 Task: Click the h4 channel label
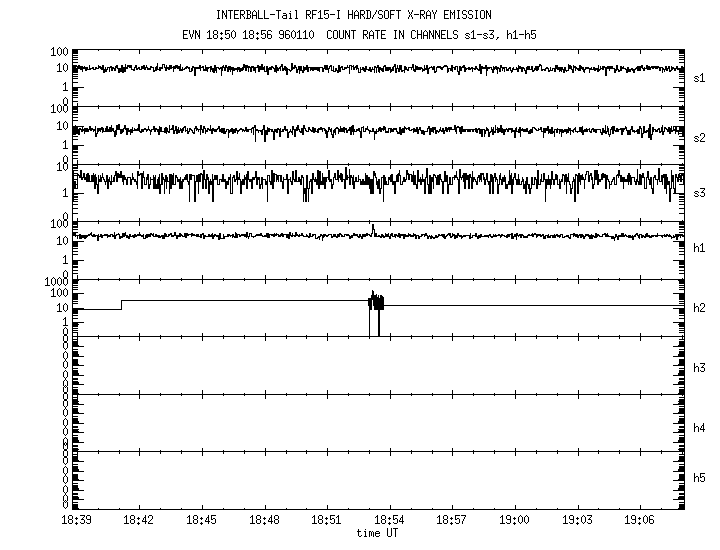click(x=699, y=428)
